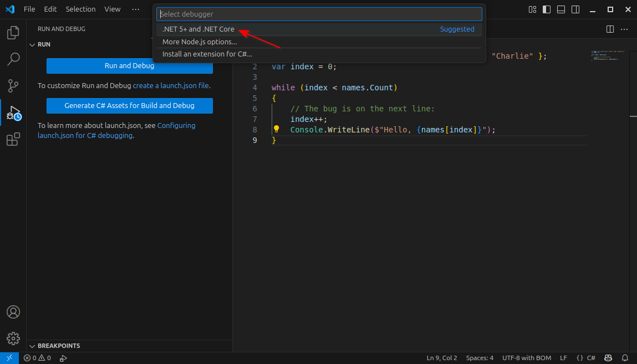The width and height of the screenshot is (637, 364).
Task: Choose Install an extension for C#...
Action: (x=319, y=54)
